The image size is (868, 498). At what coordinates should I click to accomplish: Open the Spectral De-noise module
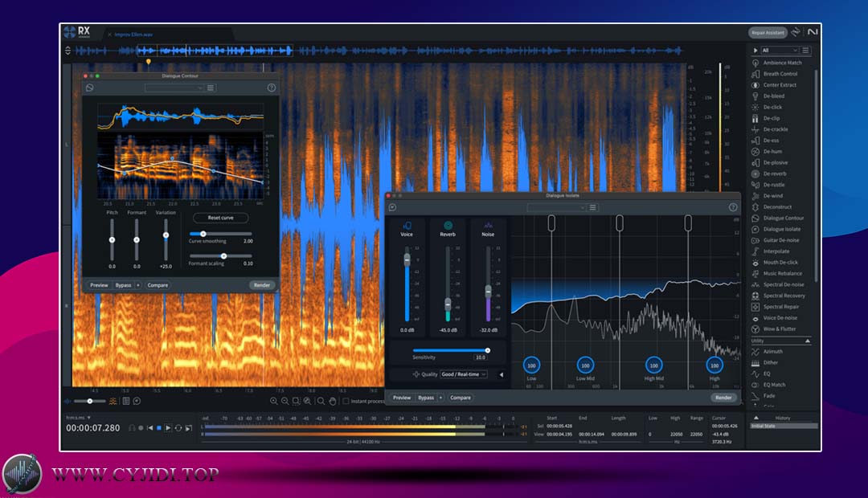tap(778, 284)
